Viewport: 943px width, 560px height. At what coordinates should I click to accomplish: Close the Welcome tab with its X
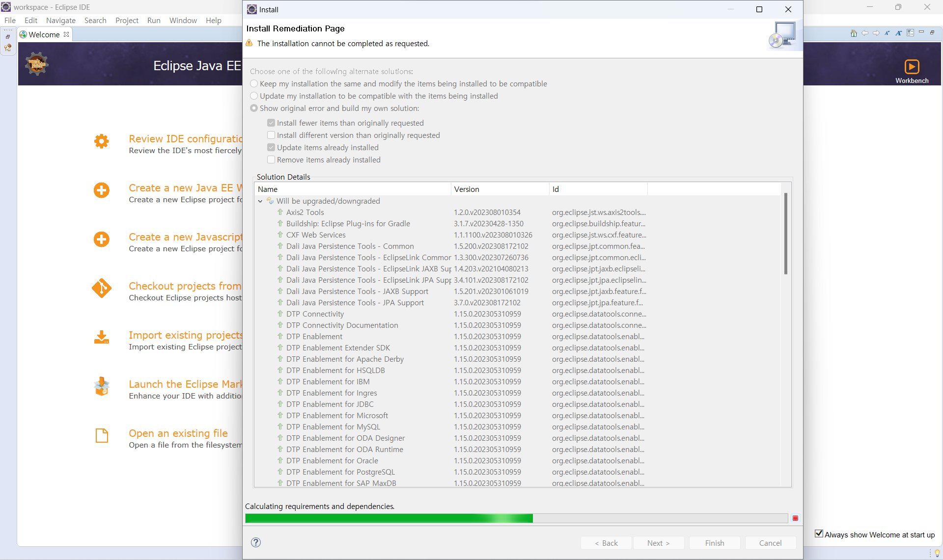click(66, 34)
